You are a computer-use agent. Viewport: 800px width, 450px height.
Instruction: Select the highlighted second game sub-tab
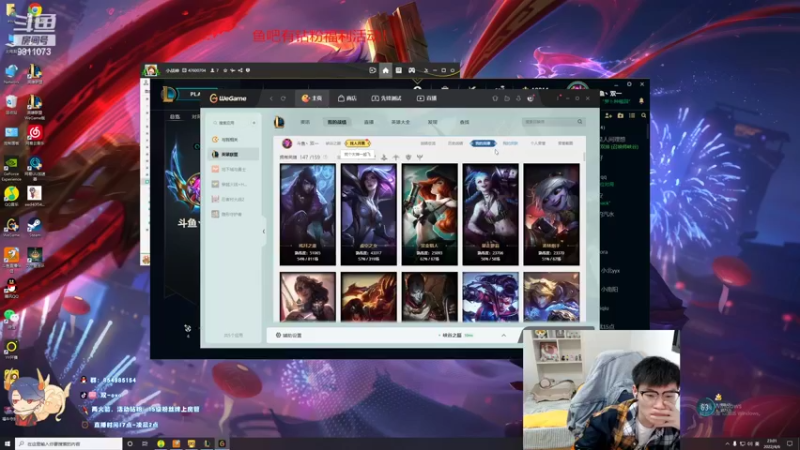(x=337, y=122)
